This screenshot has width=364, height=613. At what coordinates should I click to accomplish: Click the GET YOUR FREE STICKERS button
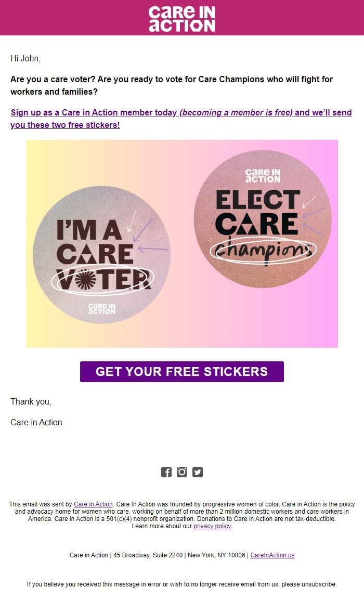click(182, 371)
